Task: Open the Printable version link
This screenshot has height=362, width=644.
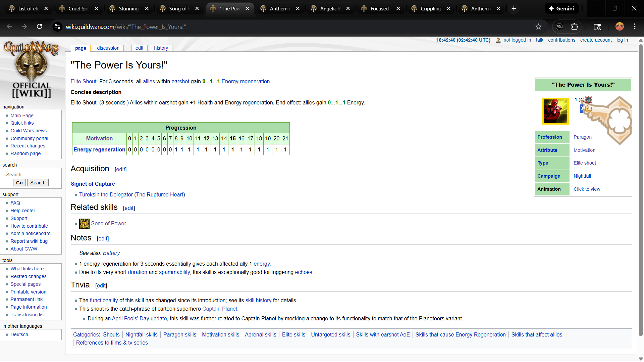Action: tap(28, 292)
